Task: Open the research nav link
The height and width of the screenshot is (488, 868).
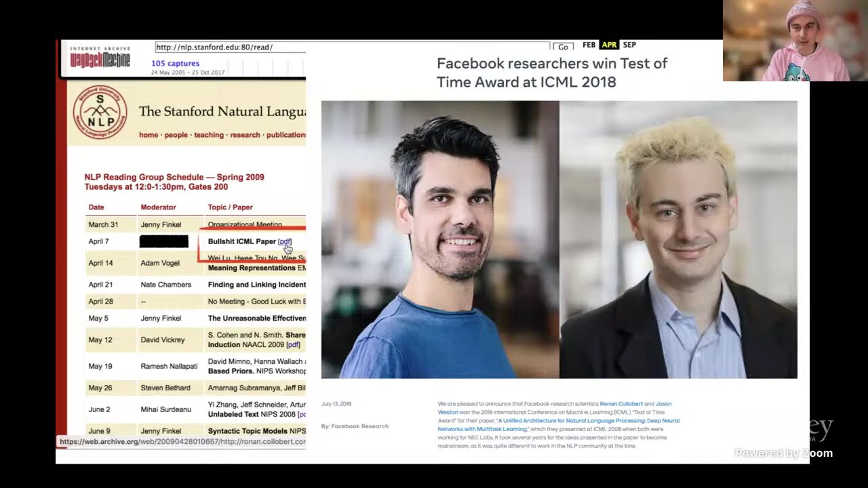Action: pyautogui.click(x=245, y=135)
